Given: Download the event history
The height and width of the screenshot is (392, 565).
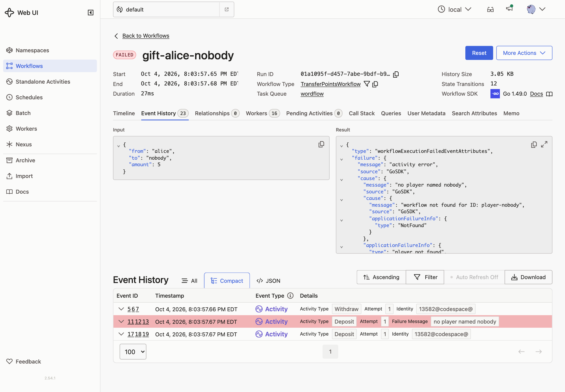Looking at the screenshot, I should coord(528,277).
